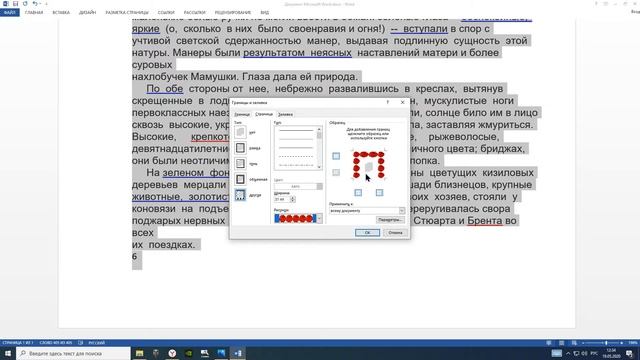
Task: Select the first solid line style
Action: 296,131
